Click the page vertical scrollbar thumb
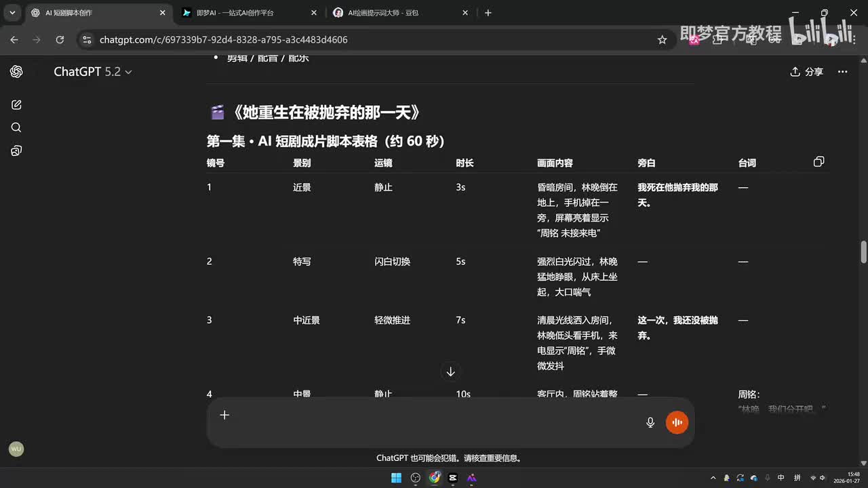This screenshot has width=868, height=488. (x=864, y=251)
